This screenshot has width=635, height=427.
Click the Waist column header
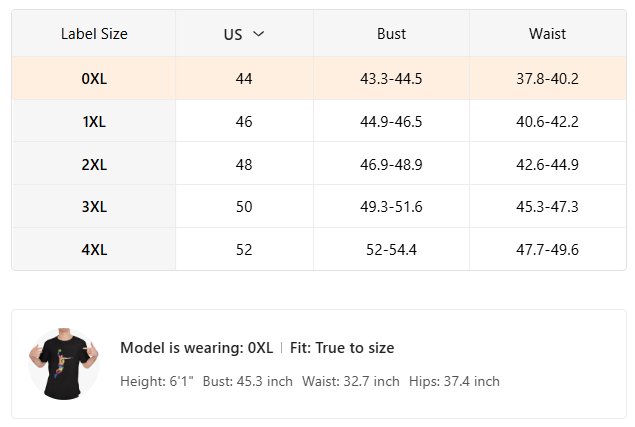point(547,34)
